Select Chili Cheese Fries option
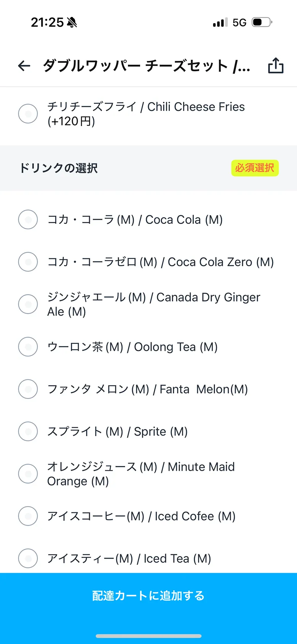Screen dimensions: 297x644 tap(28, 113)
